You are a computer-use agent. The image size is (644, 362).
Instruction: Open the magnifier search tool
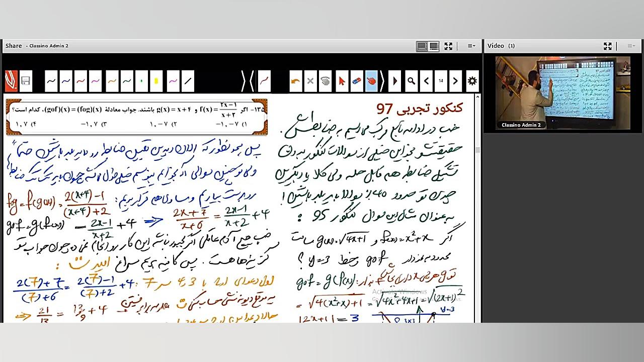(411, 81)
